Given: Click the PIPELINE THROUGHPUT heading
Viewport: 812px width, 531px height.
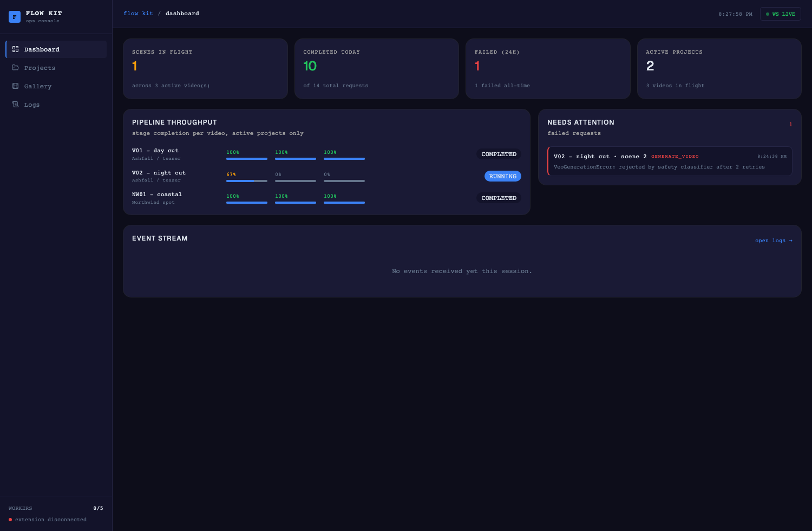Looking at the screenshot, I should coord(174,122).
